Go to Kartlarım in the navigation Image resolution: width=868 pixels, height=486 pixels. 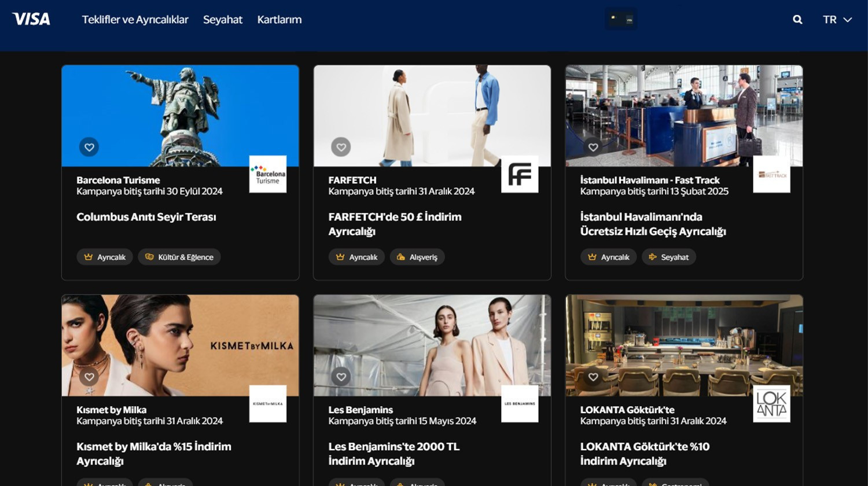pos(279,20)
